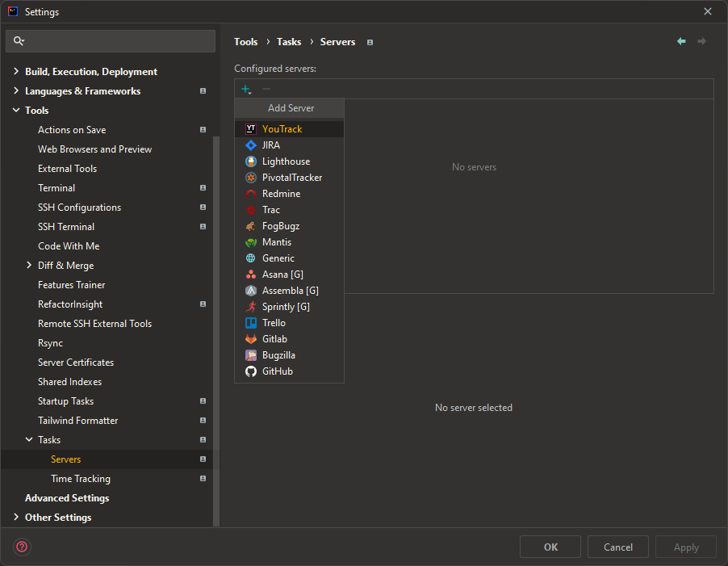Choose Redmine from the server list

click(289, 194)
